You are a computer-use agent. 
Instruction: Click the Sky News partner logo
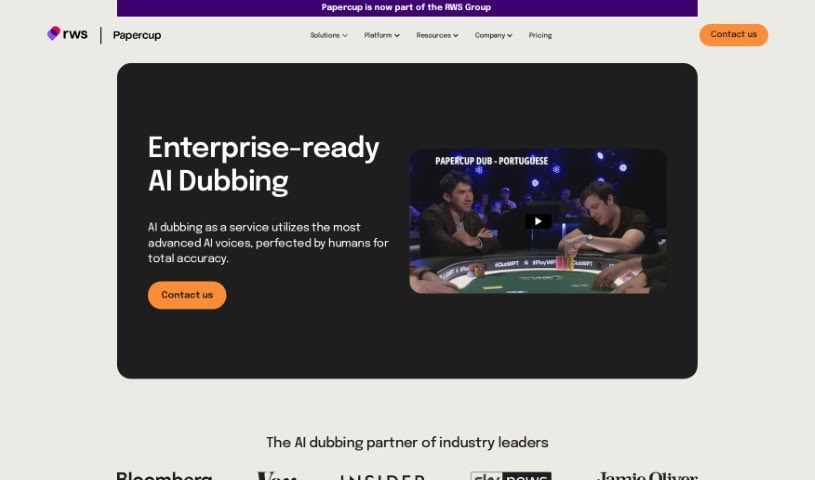511,475
